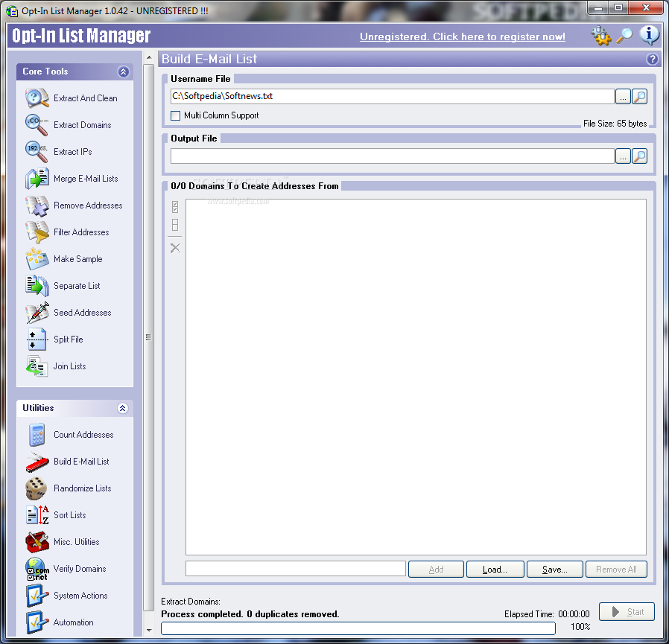Select the Sort Lists A-Z icon
The height and width of the screenshot is (644, 669).
[37, 515]
